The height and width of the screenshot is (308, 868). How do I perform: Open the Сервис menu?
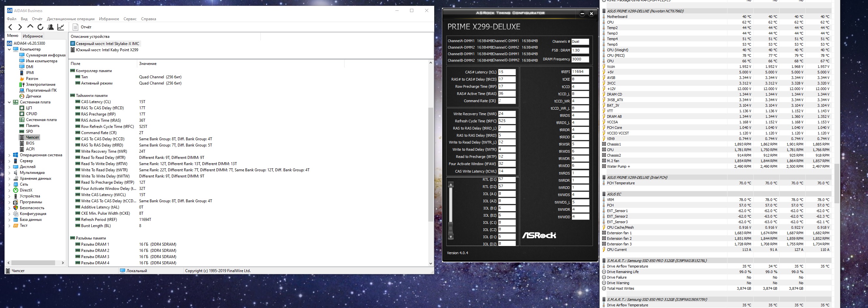click(130, 19)
